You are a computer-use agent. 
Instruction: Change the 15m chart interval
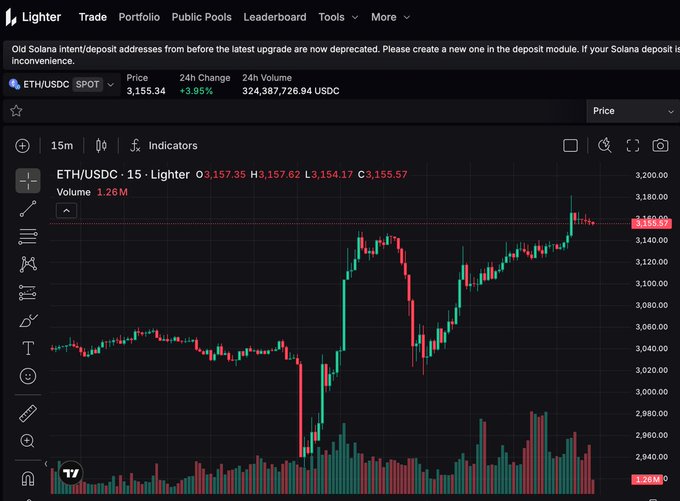[62, 145]
